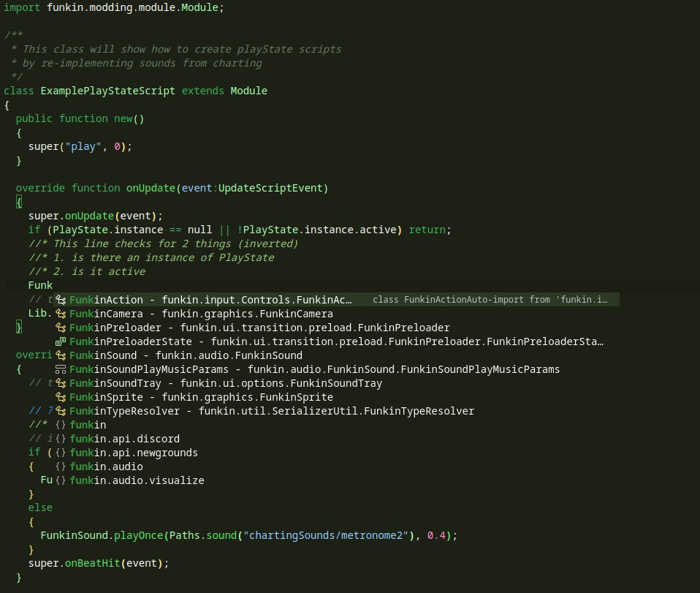Image resolution: width=700 pixels, height=593 pixels.
Task: Click the struct icon beside FunkinSoundPlayMusicParams
Action: (61, 369)
